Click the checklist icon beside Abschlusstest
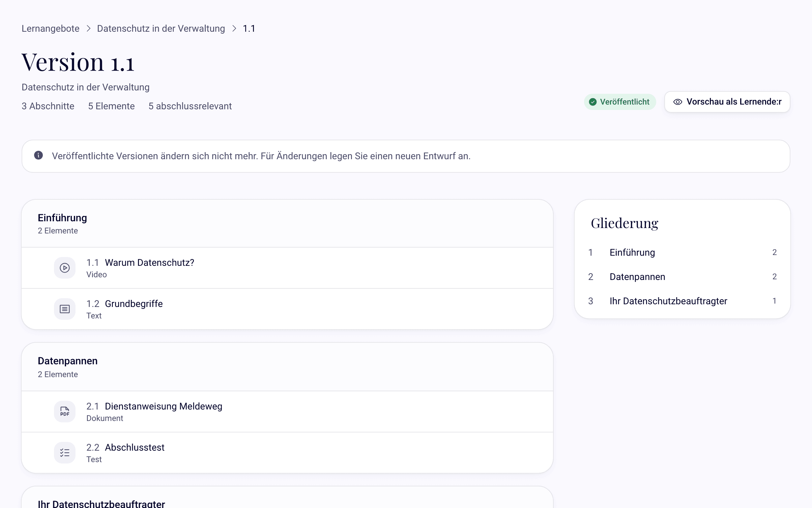The height and width of the screenshot is (508, 812). [65, 453]
